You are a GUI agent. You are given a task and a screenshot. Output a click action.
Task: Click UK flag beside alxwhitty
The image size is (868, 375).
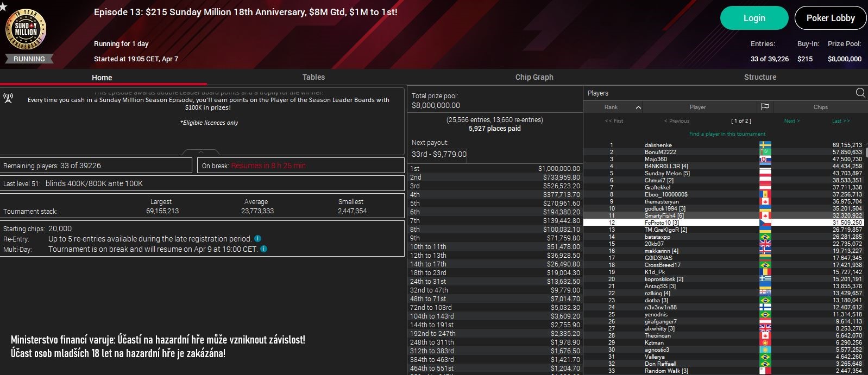click(765, 328)
